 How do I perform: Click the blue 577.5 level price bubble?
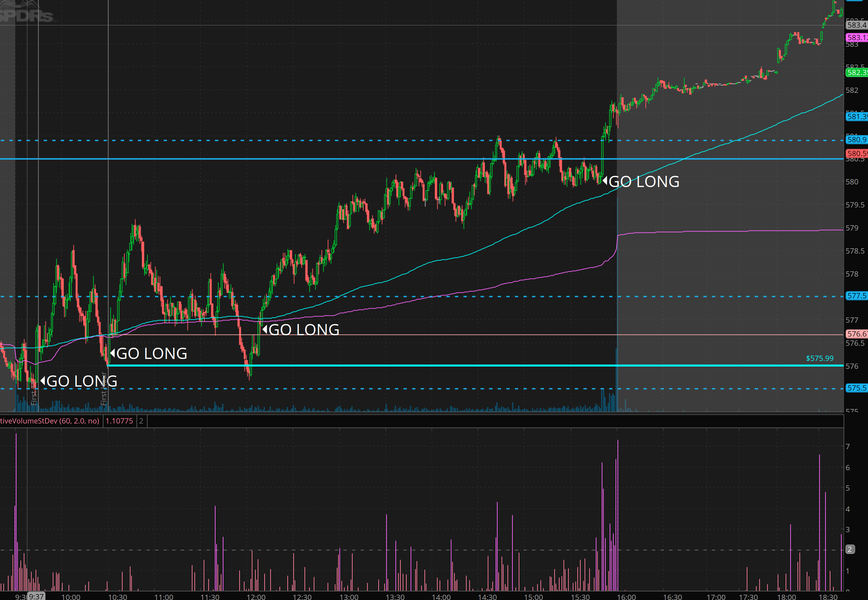(856, 296)
